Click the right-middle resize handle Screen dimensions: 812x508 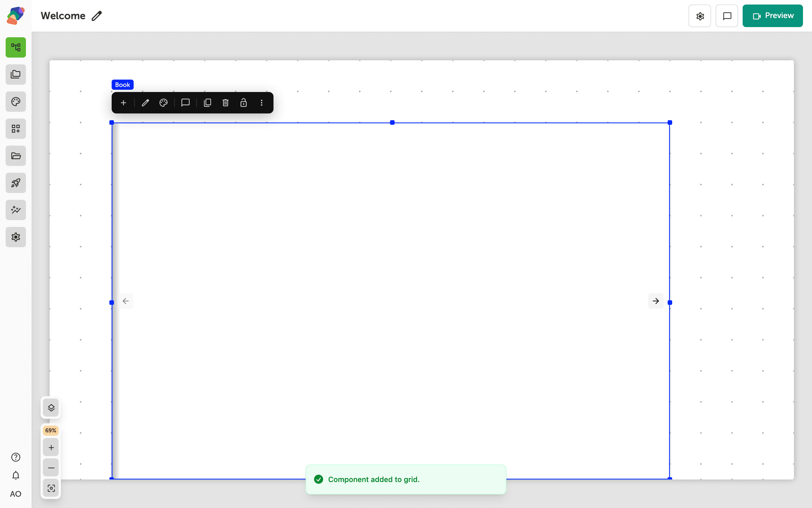670,302
